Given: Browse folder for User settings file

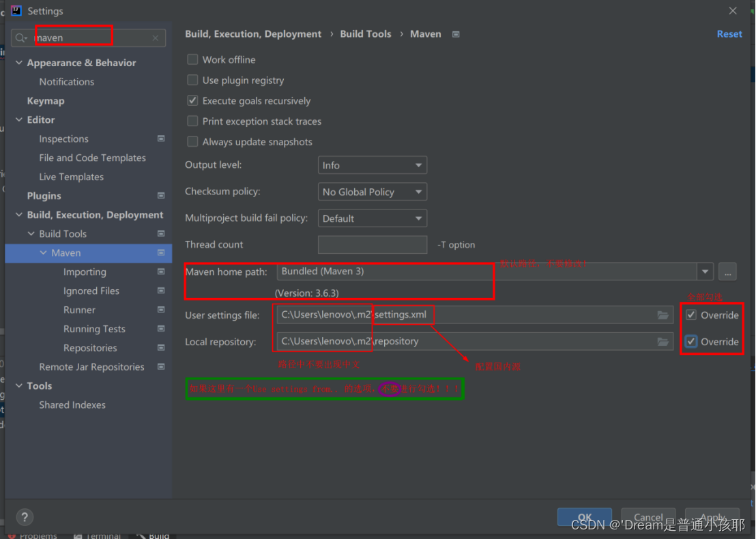Looking at the screenshot, I should 663,315.
